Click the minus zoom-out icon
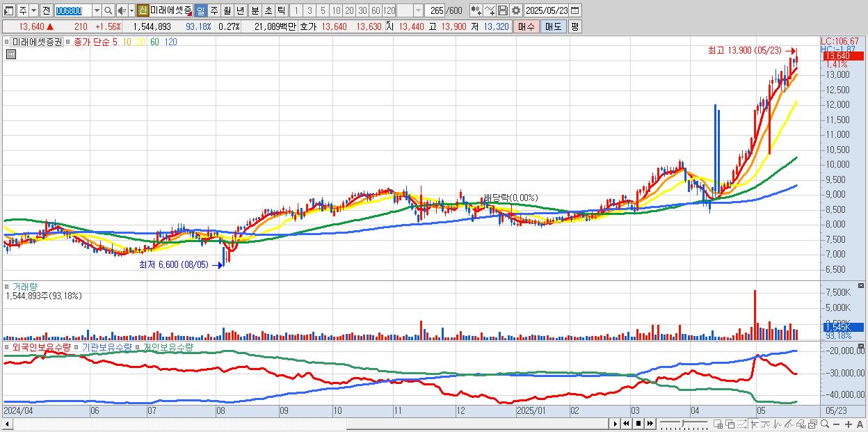 pyautogui.click(x=837, y=424)
